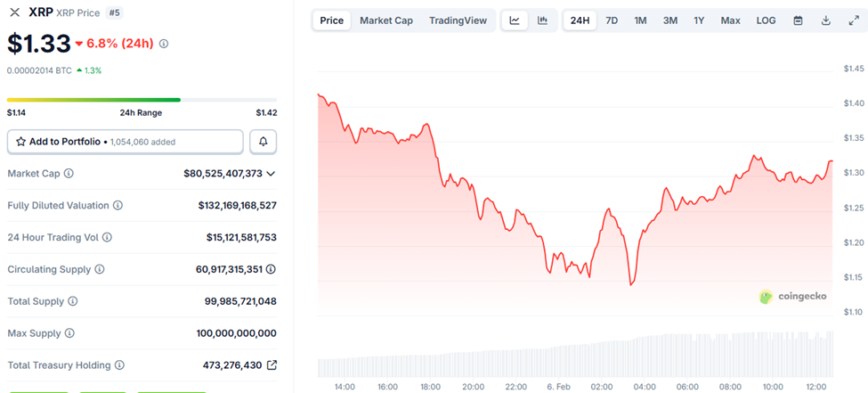This screenshot has width=868, height=393.
Task: Click the XRP logo icon
Action: 14,12
